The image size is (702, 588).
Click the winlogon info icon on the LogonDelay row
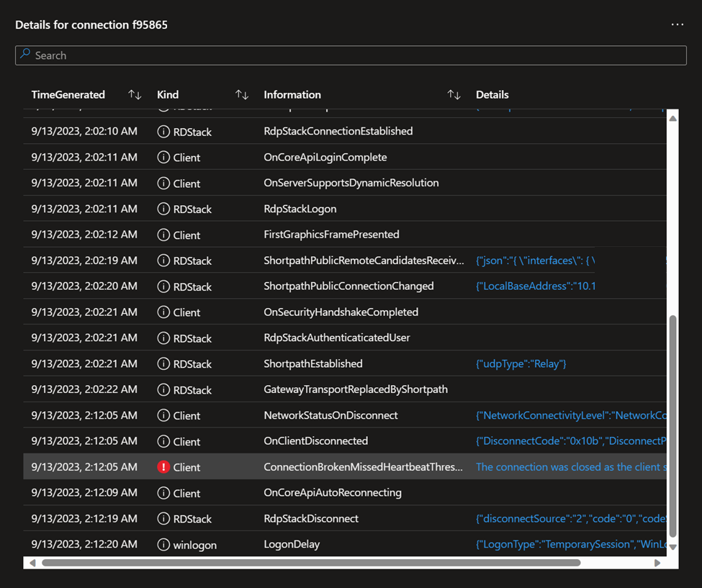[x=163, y=544]
